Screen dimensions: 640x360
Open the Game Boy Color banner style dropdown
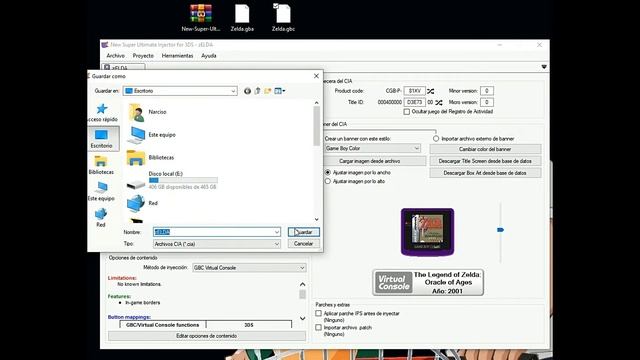pyautogui.click(x=372, y=149)
